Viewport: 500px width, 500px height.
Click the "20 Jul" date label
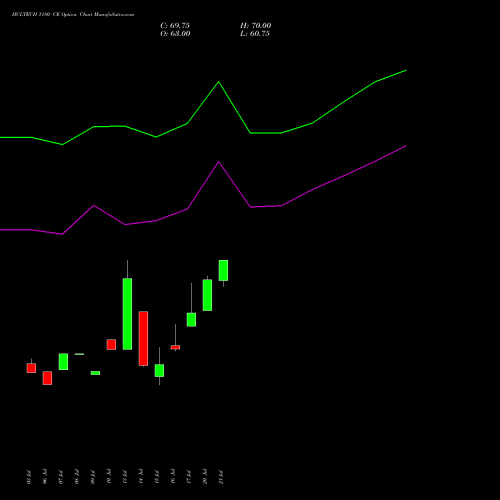[x=205, y=477]
